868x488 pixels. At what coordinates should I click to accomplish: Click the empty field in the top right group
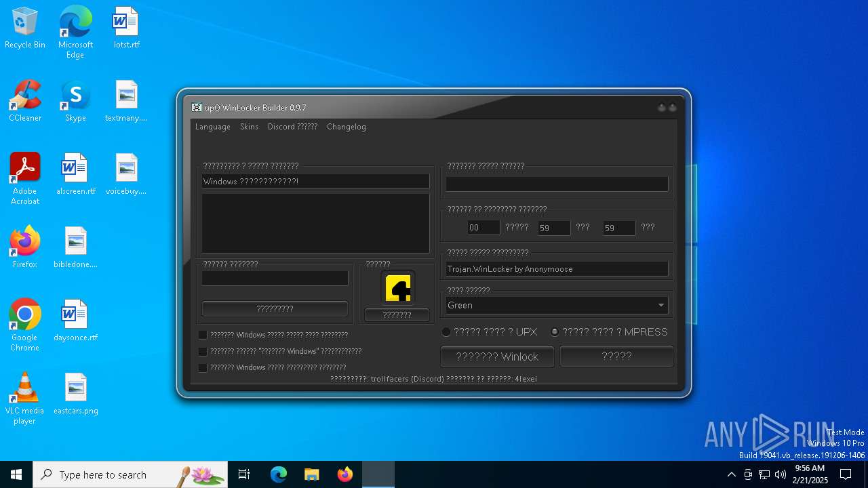coord(557,184)
